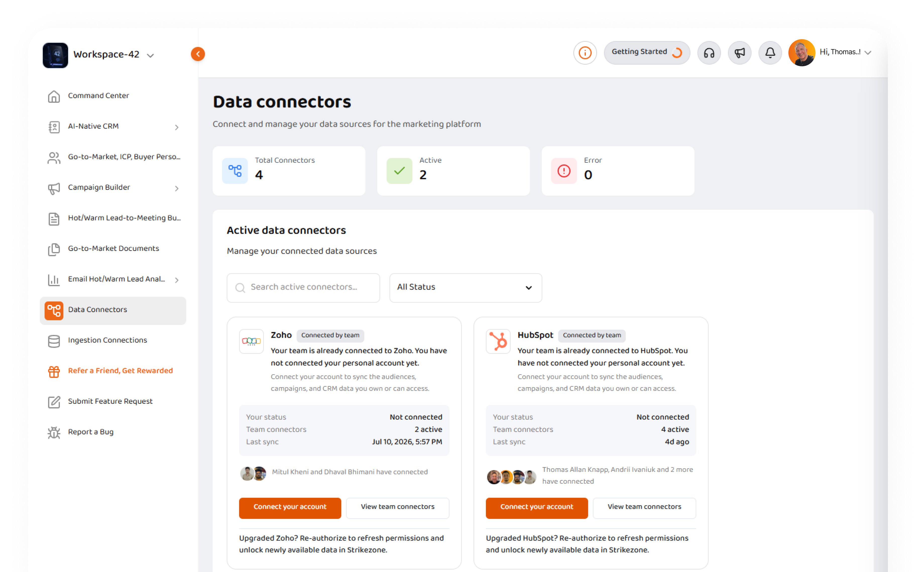The height and width of the screenshot is (572, 924).
Task: Open the notifications bell
Action: pyautogui.click(x=770, y=52)
